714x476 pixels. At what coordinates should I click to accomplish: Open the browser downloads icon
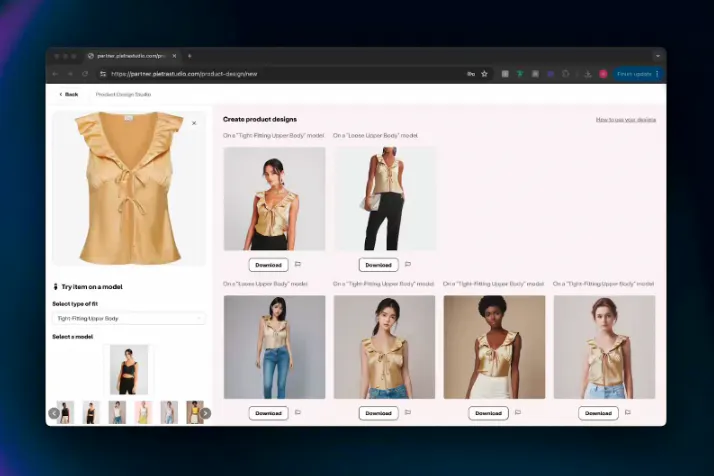point(588,74)
